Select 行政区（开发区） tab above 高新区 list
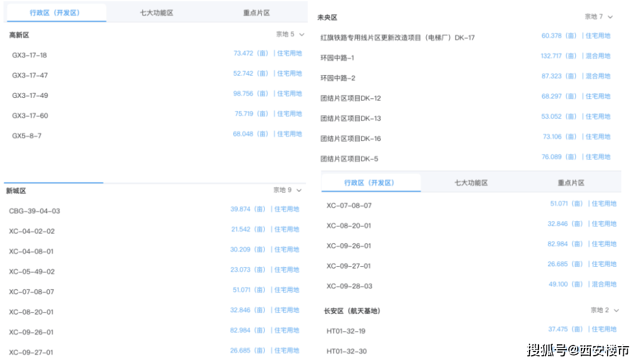Screen dimensions: 644x364 pyautogui.click(x=56, y=13)
